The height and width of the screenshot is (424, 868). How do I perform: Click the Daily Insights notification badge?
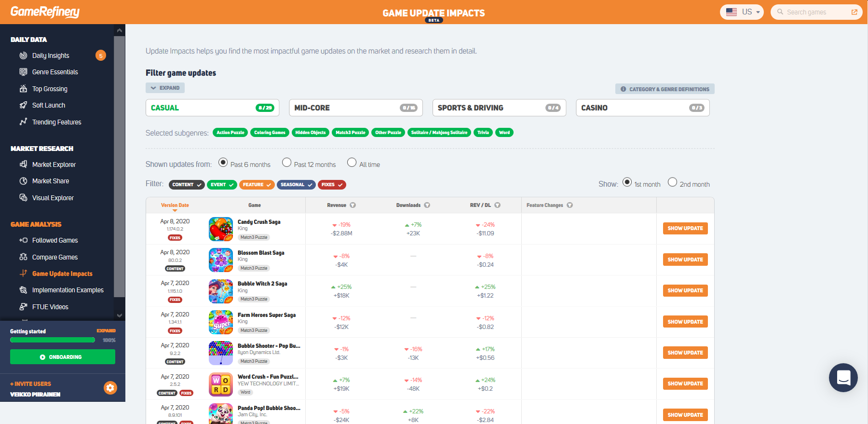(101, 55)
